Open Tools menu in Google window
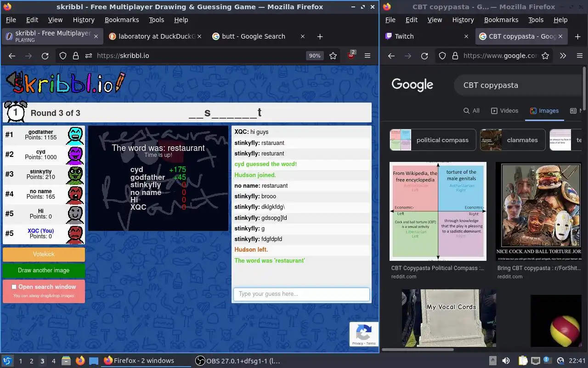The image size is (588, 368). pyautogui.click(x=536, y=20)
